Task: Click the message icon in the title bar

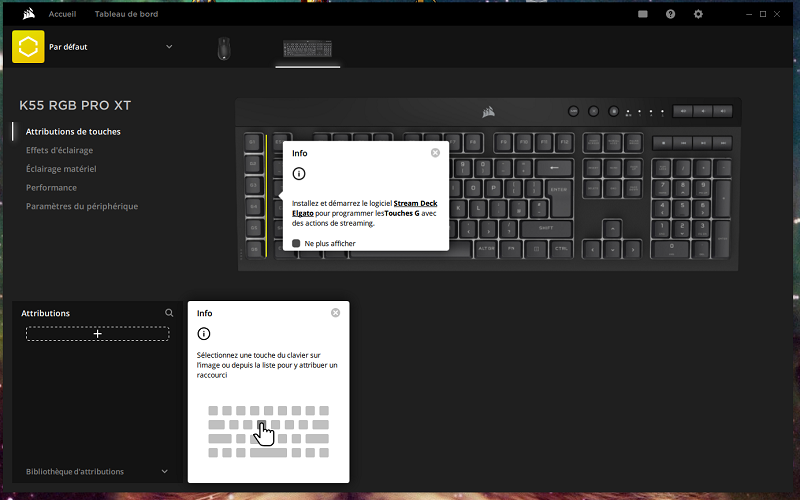Action: (642, 15)
